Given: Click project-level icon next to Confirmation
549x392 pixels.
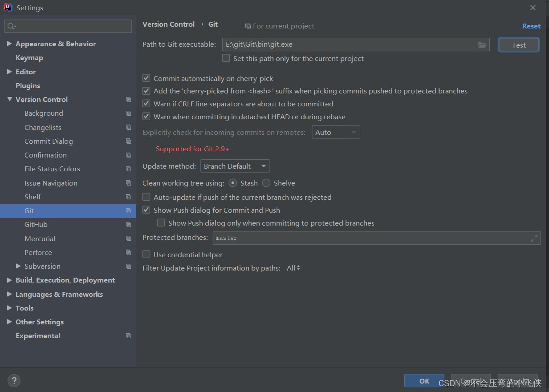Looking at the screenshot, I should point(128,155).
